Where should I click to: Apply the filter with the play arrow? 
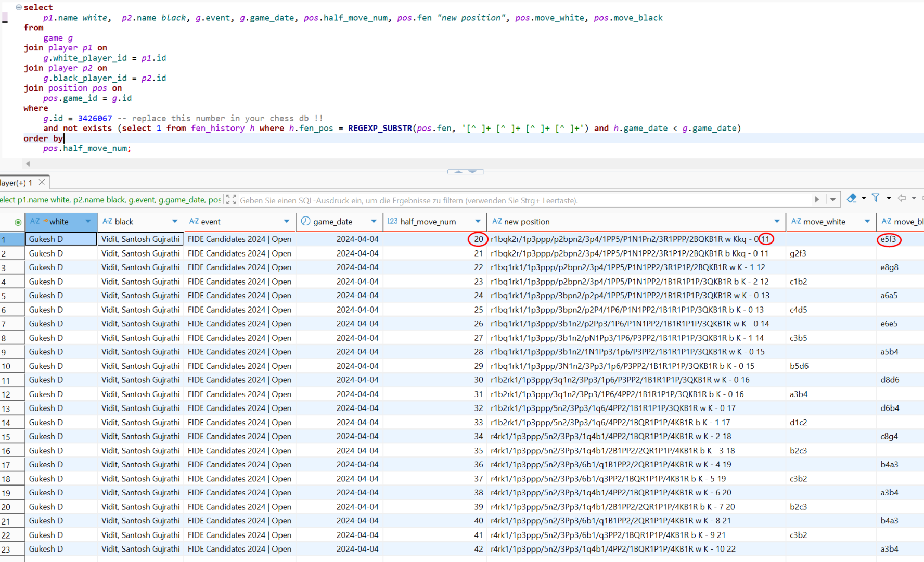817,200
